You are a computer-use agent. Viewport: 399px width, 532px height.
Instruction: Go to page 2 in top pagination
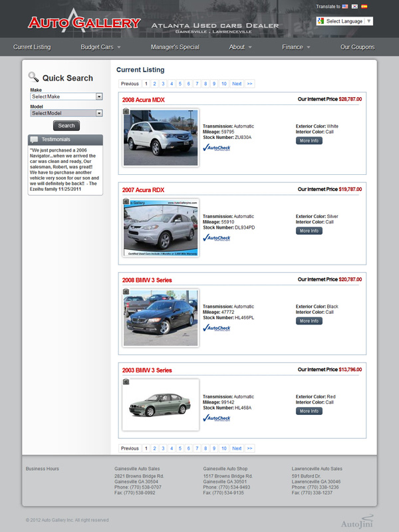[x=154, y=84]
